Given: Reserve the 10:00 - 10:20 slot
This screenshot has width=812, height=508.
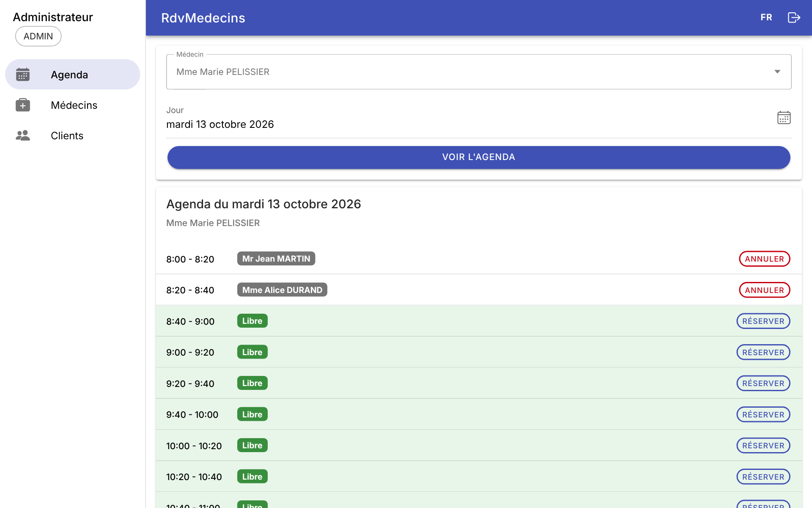Looking at the screenshot, I should [x=763, y=446].
